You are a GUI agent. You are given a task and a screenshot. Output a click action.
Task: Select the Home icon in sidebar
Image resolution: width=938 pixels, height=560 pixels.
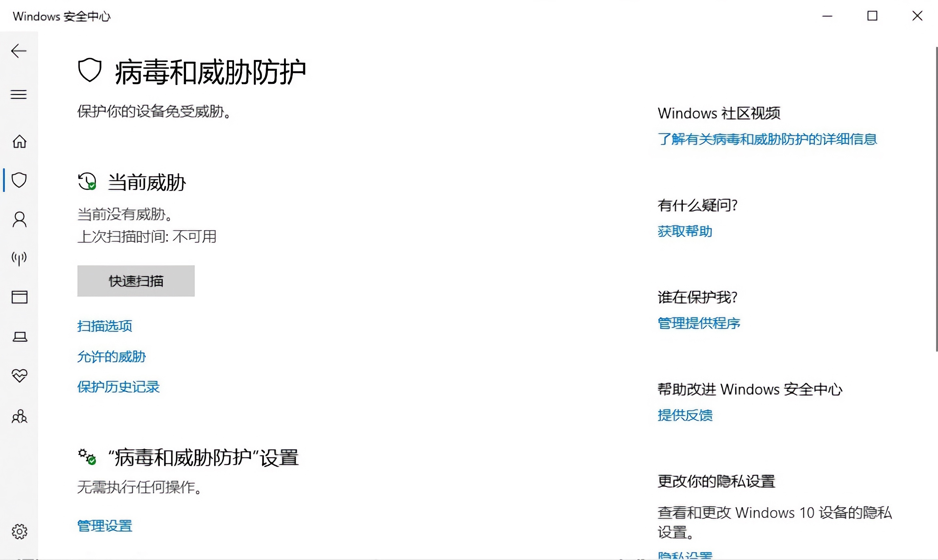[x=19, y=142]
